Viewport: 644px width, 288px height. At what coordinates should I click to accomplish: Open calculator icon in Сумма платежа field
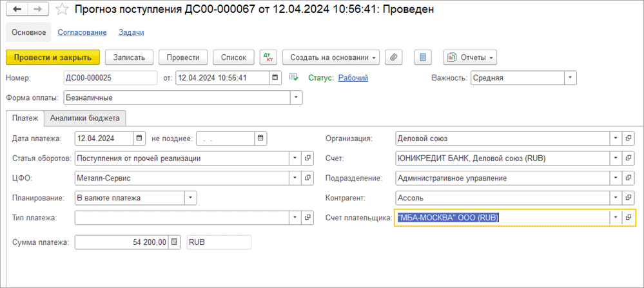[x=174, y=242]
